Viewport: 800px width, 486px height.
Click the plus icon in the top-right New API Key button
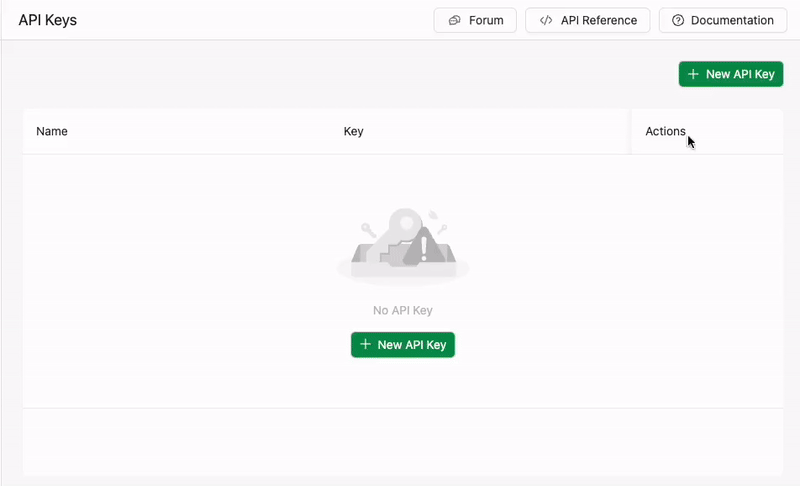693,74
